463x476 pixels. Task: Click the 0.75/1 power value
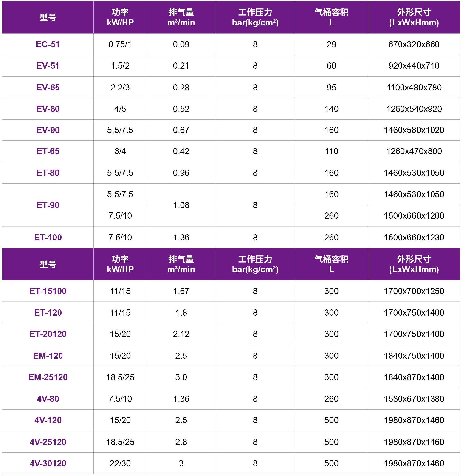coord(120,44)
